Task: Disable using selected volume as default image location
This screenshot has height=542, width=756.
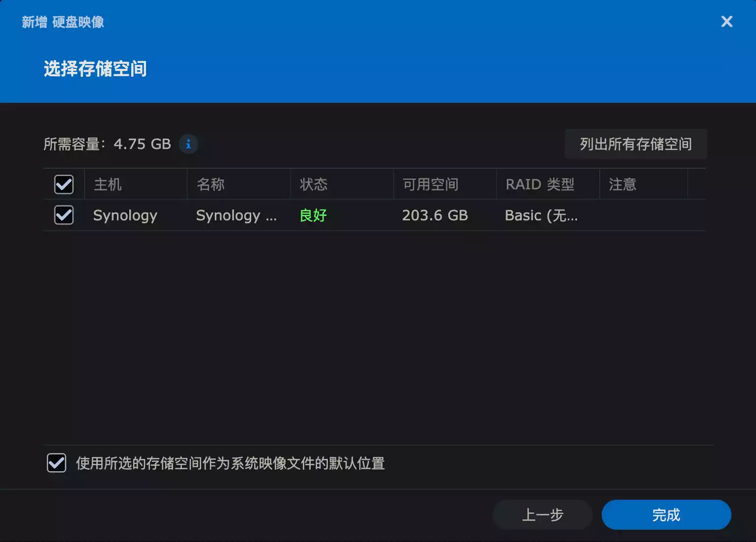Action: [x=56, y=463]
